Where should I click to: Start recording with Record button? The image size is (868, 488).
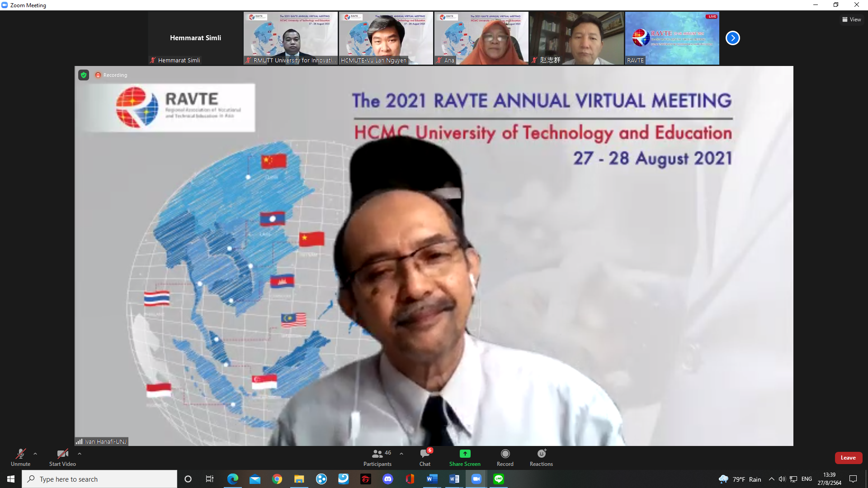click(x=505, y=457)
